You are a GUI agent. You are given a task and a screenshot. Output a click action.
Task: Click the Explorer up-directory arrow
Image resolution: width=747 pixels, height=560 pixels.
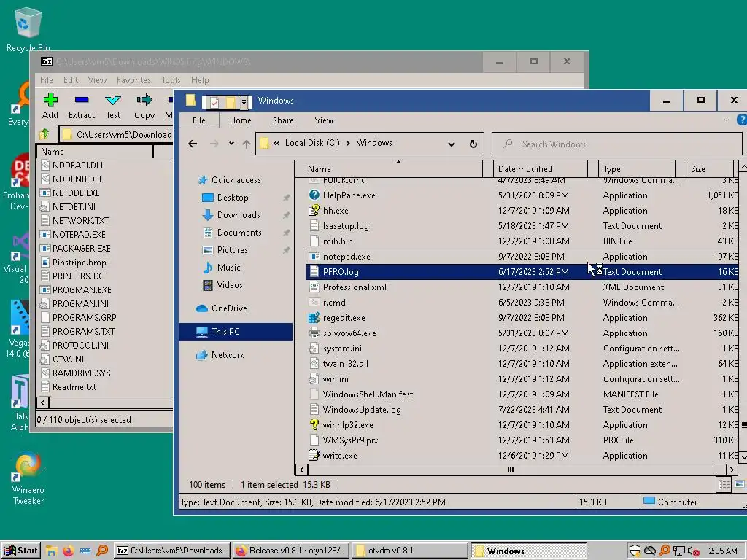247,144
